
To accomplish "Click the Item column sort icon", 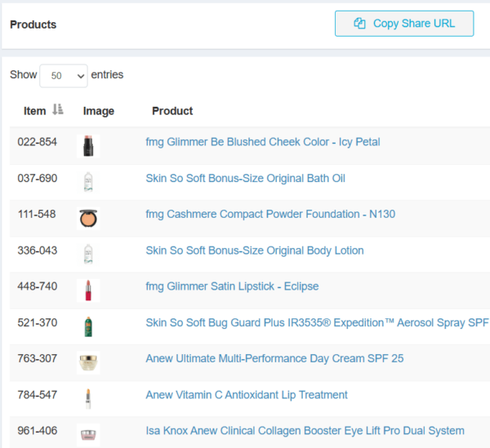I will point(57,110).
